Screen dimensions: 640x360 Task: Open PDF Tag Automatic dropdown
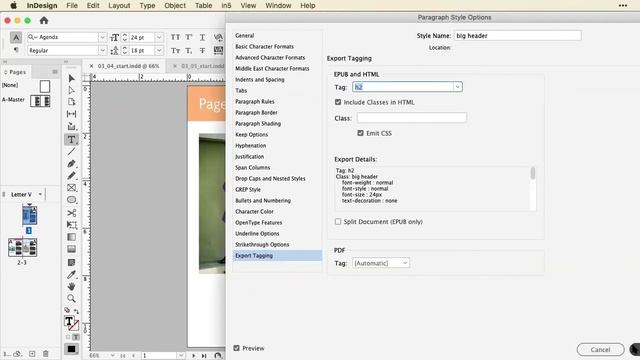click(381, 263)
